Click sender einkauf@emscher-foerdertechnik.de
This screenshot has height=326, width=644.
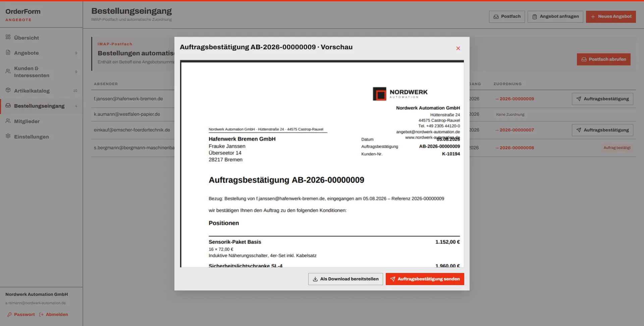point(132,130)
